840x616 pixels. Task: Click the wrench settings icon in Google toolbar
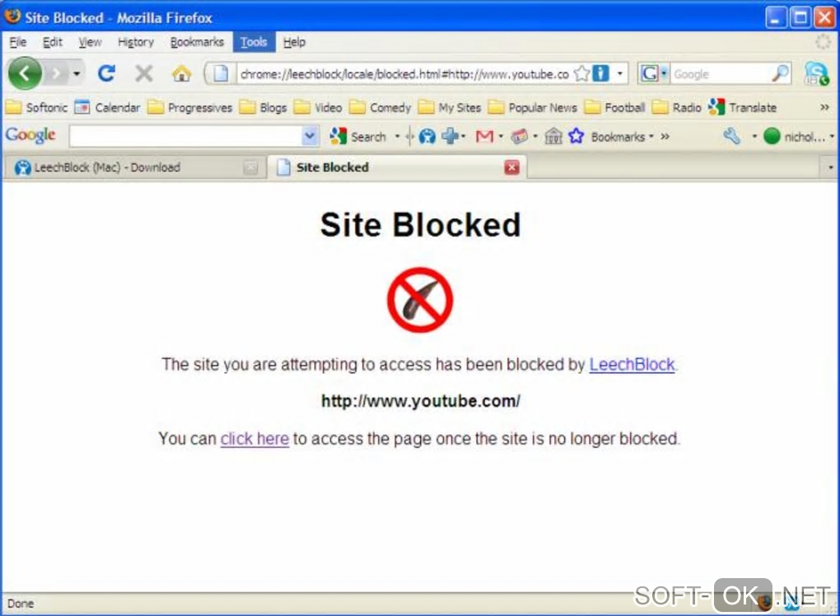click(x=732, y=137)
